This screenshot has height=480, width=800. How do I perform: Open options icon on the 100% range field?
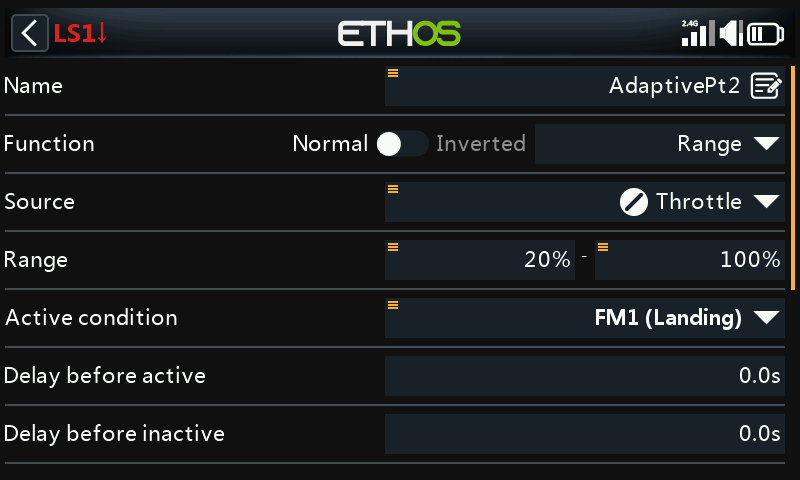coord(603,247)
